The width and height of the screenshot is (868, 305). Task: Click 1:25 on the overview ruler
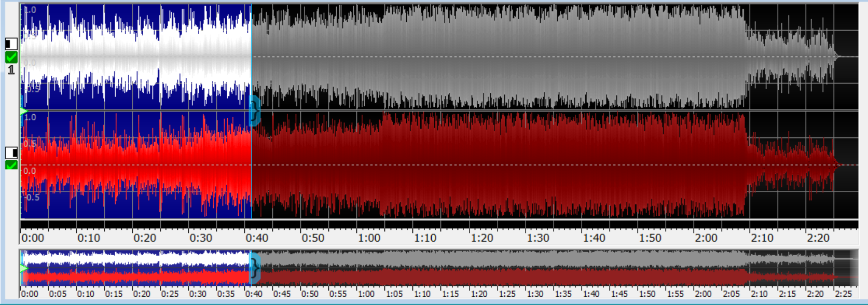coord(506,294)
